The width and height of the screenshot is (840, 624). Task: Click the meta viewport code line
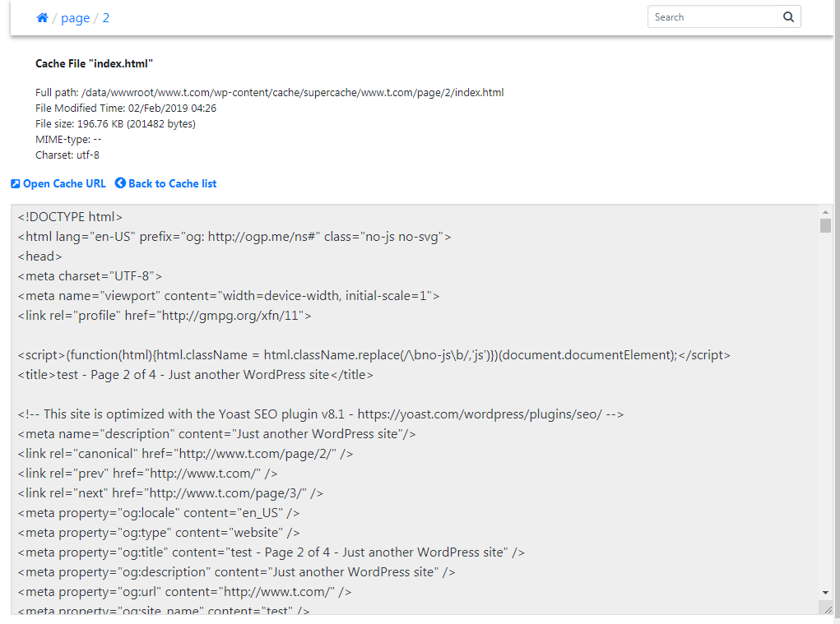tap(229, 296)
